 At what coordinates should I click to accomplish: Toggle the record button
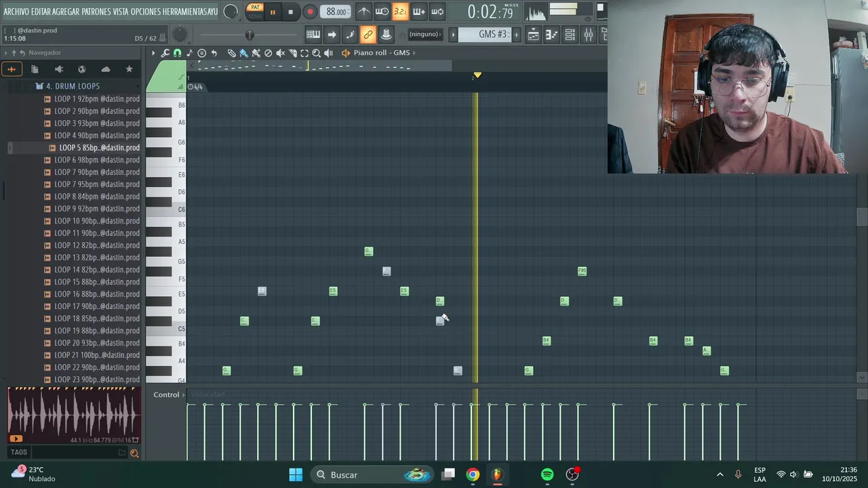click(x=310, y=12)
